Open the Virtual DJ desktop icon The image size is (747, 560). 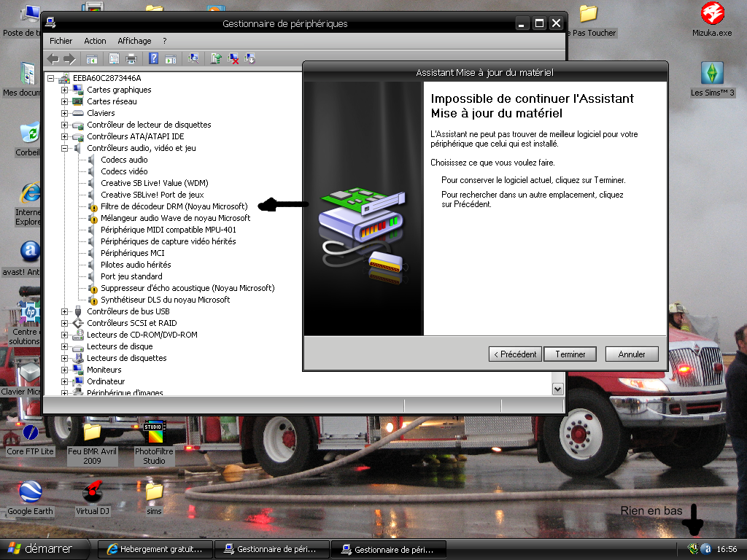(x=92, y=492)
